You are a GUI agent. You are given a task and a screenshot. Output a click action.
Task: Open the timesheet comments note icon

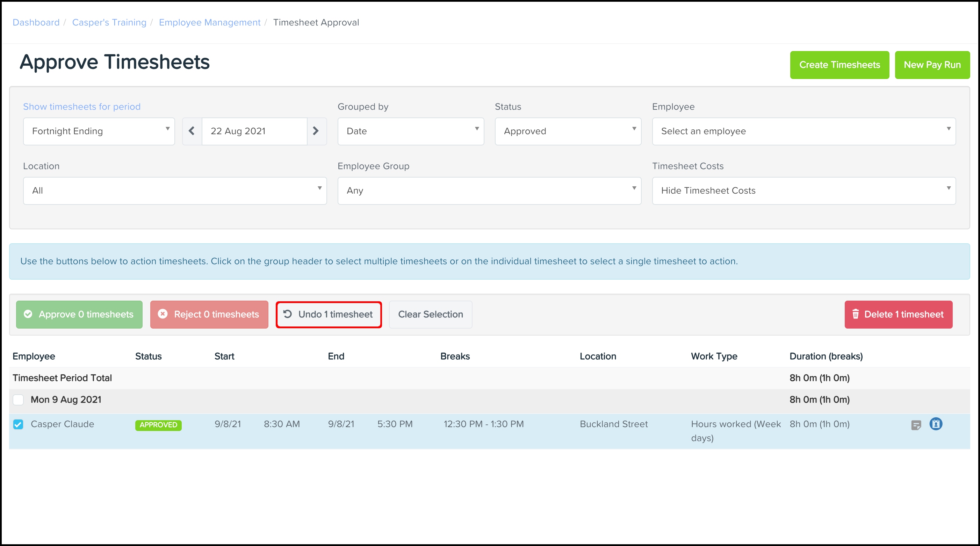[916, 425]
